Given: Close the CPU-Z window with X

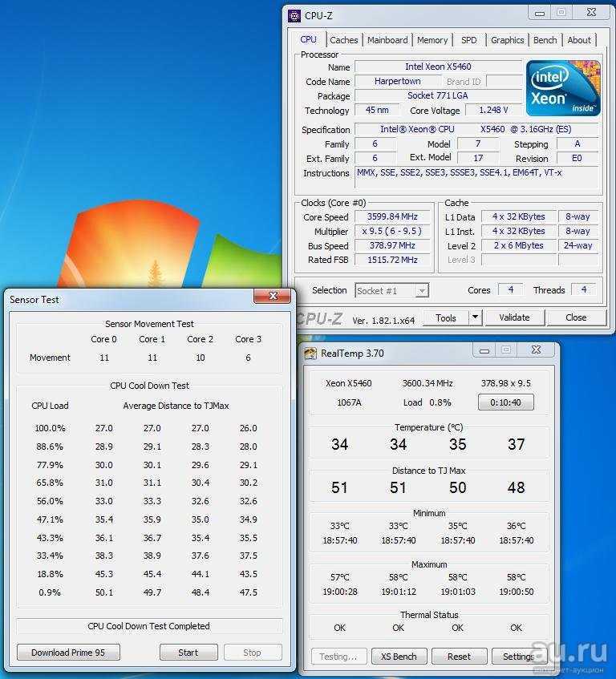Looking at the screenshot, I should point(591,13).
